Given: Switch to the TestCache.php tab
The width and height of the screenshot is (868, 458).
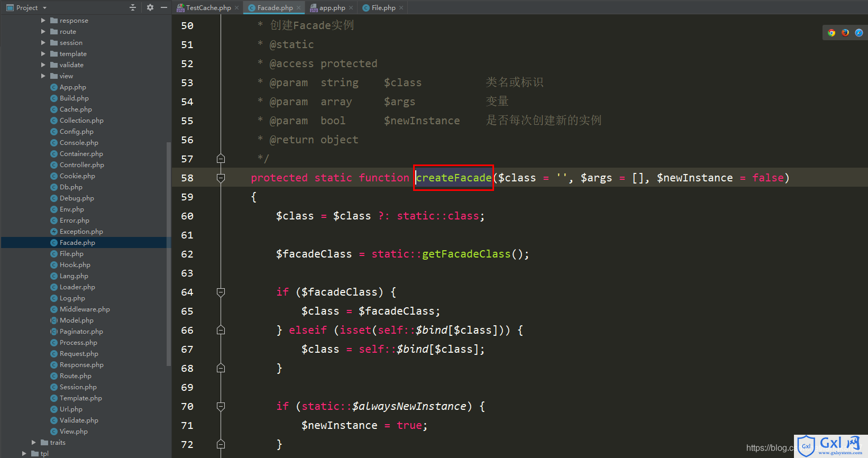Looking at the screenshot, I should [208, 7].
